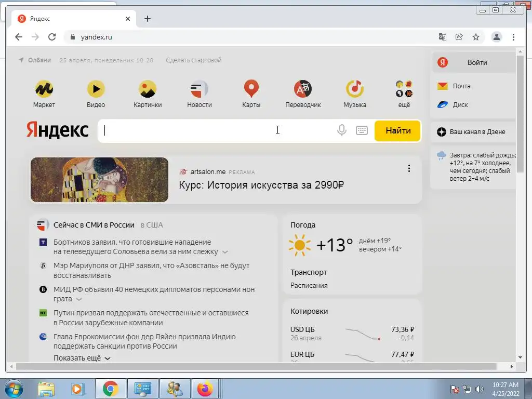This screenshot has width=532, height=399.
Task: Click the Chrome taskbar icon
Action: point(110,389)
